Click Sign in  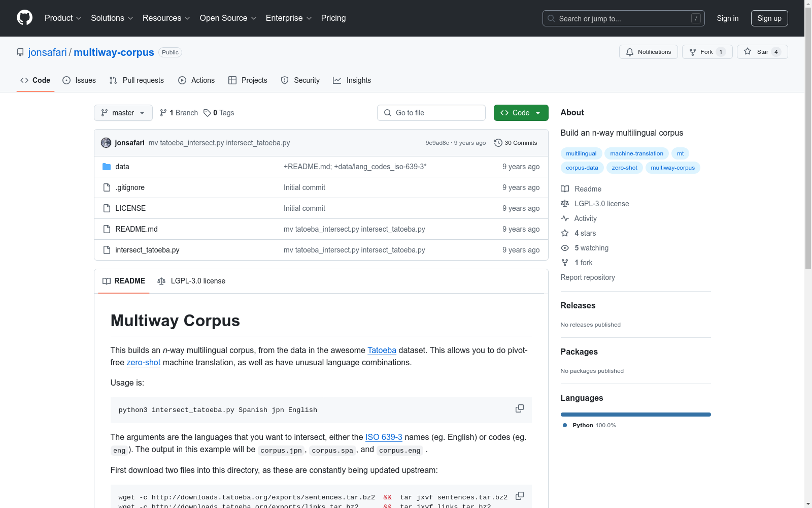(728, 18)
